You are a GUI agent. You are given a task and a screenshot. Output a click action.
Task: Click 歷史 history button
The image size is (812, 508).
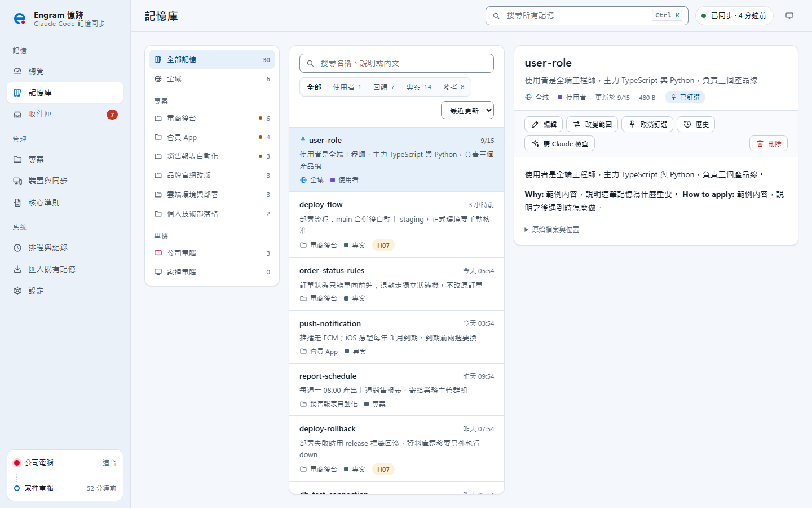696,124
